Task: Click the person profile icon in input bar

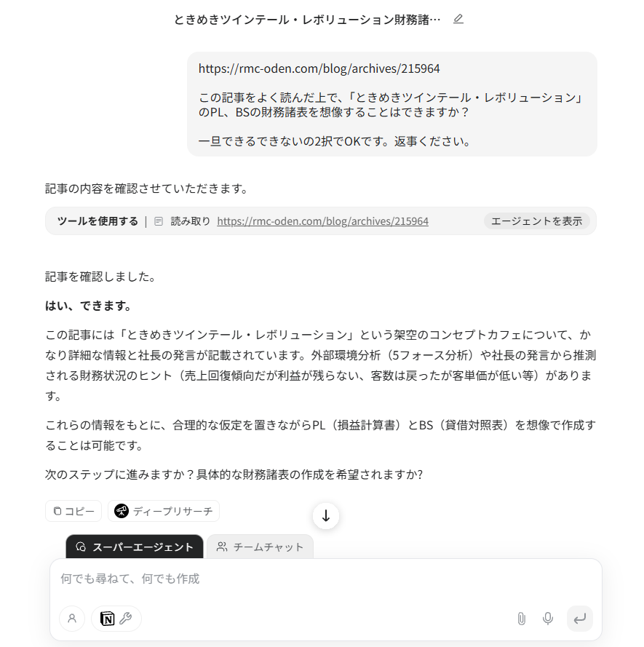Action: point(72,619)
